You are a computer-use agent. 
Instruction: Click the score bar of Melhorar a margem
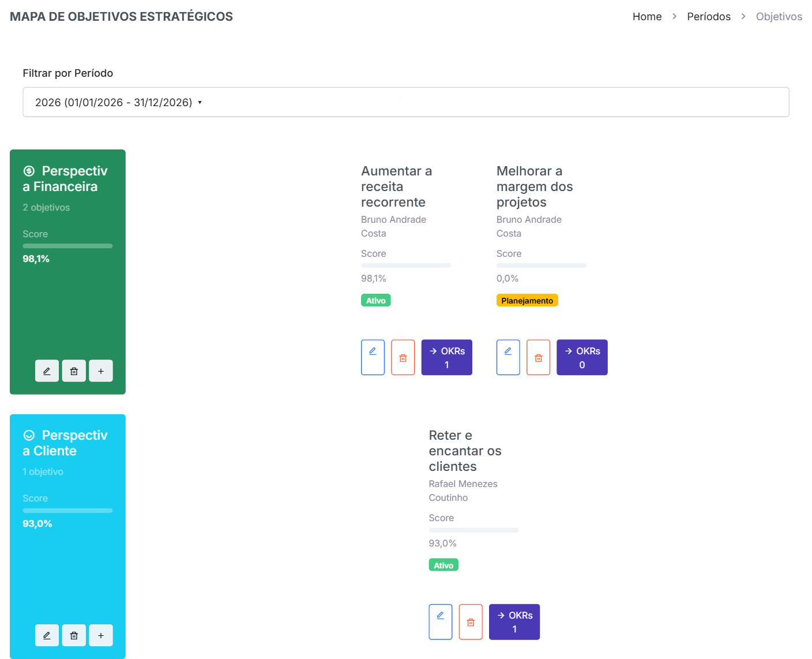(542, 265)
